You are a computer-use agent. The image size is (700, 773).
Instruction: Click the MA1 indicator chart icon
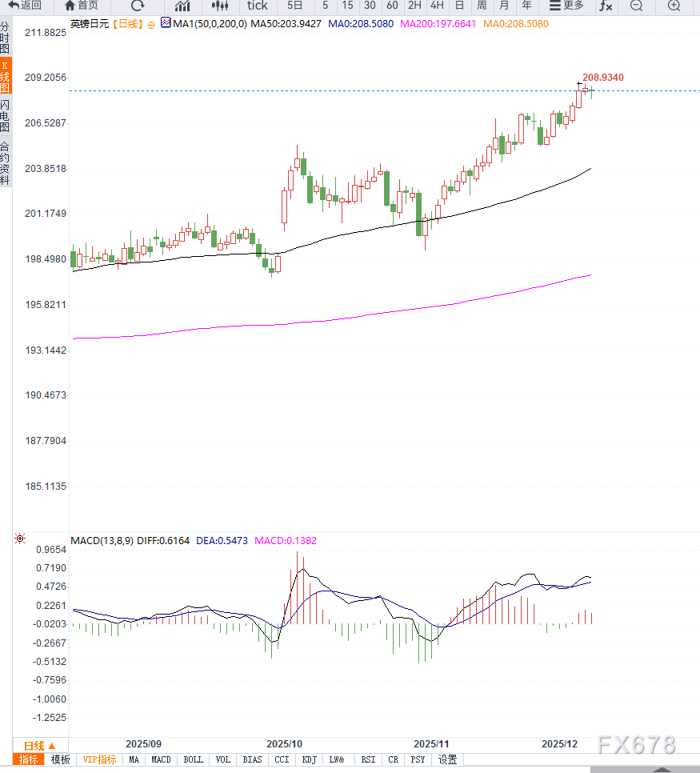[166, 23]
